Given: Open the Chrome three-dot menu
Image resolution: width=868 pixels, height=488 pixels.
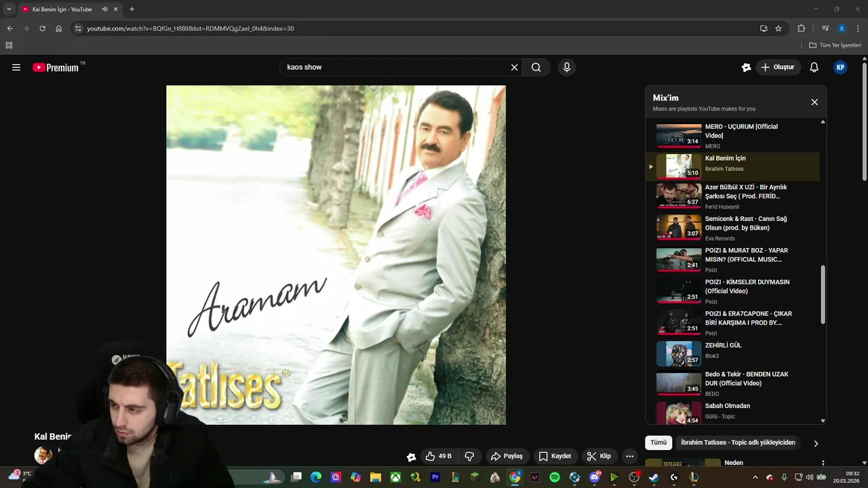Looking at the screenshot, I should point(859,28).
